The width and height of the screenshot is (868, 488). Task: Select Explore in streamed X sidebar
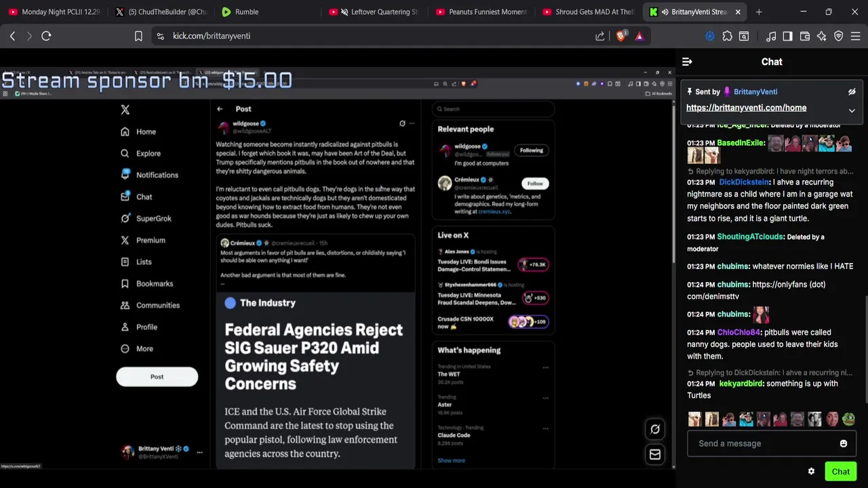click(141, 154)
